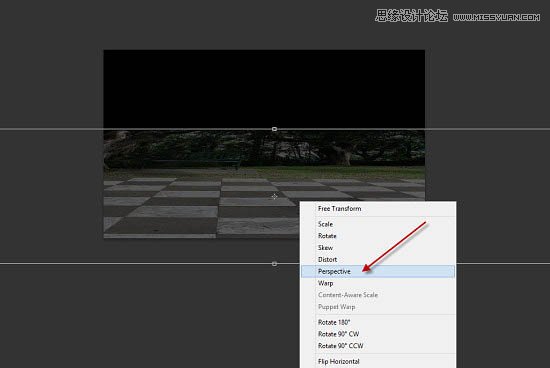Click the top-center transform handle
This screenshot has width=550, height=368.
coord(274,129)
